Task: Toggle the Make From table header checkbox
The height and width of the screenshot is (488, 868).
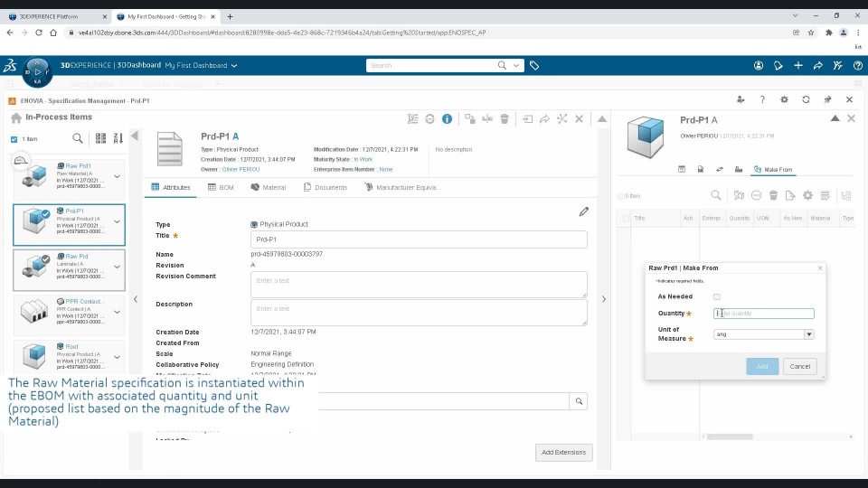Action: point(626,219)
